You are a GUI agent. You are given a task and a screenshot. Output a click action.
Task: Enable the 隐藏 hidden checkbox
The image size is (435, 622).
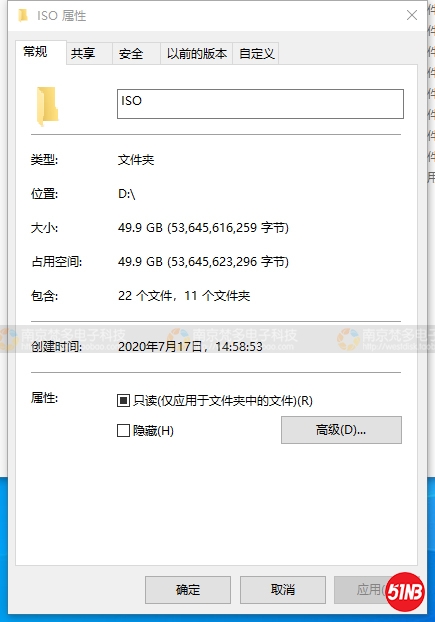[x=123, y=430]
